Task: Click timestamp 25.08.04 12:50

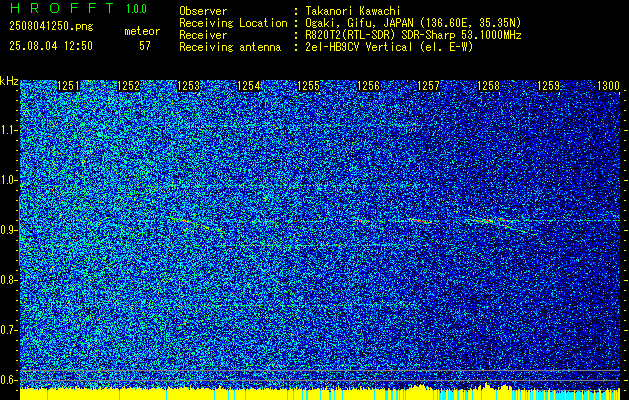Action: click(x=51, y=46)
